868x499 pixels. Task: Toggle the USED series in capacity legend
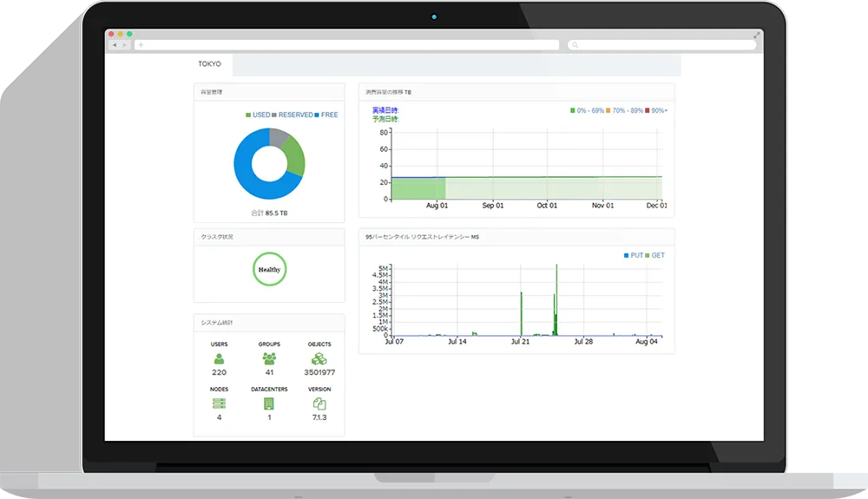click(259, 115)
